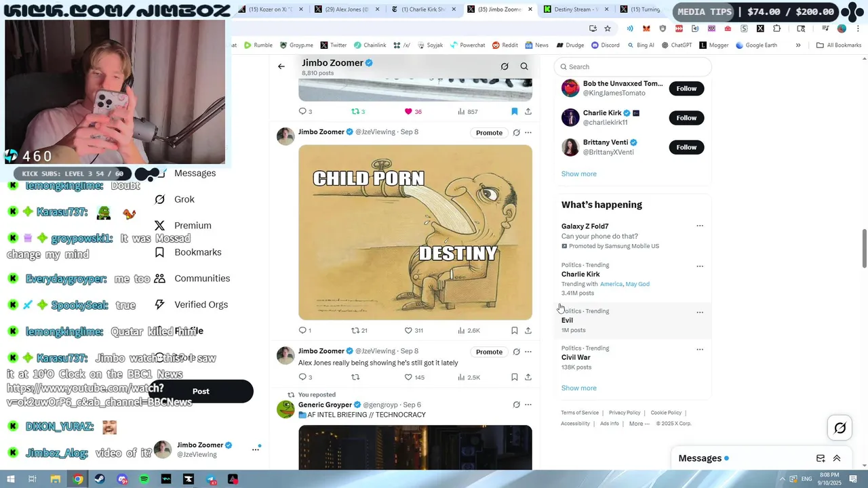View analytics showing 2.6K views

point(469,331)
